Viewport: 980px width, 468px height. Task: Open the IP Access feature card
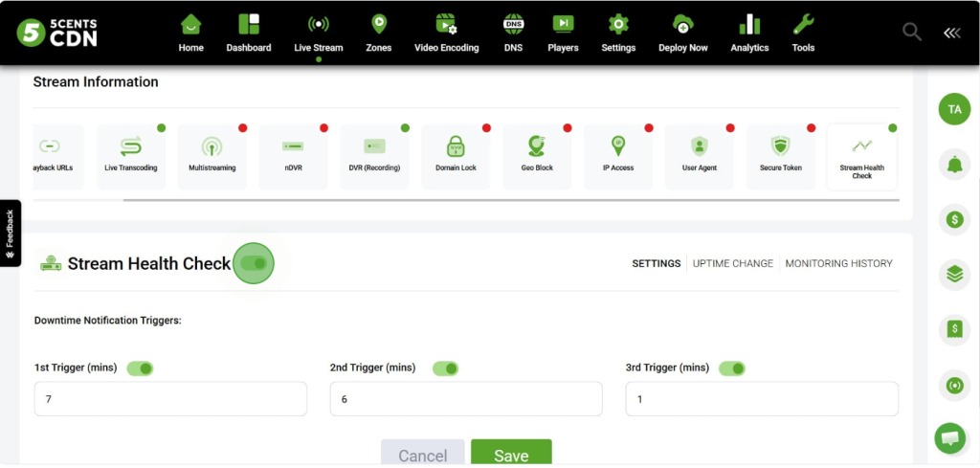[x=618, y=156]
